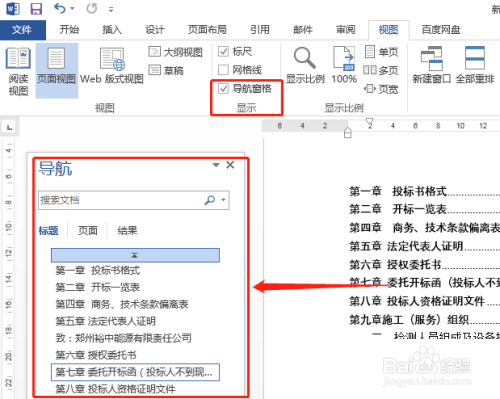Open the 百度网盘 ribbon tab
Screen dimensions: 500x399
pyautogui.click(x=441, y=30)
